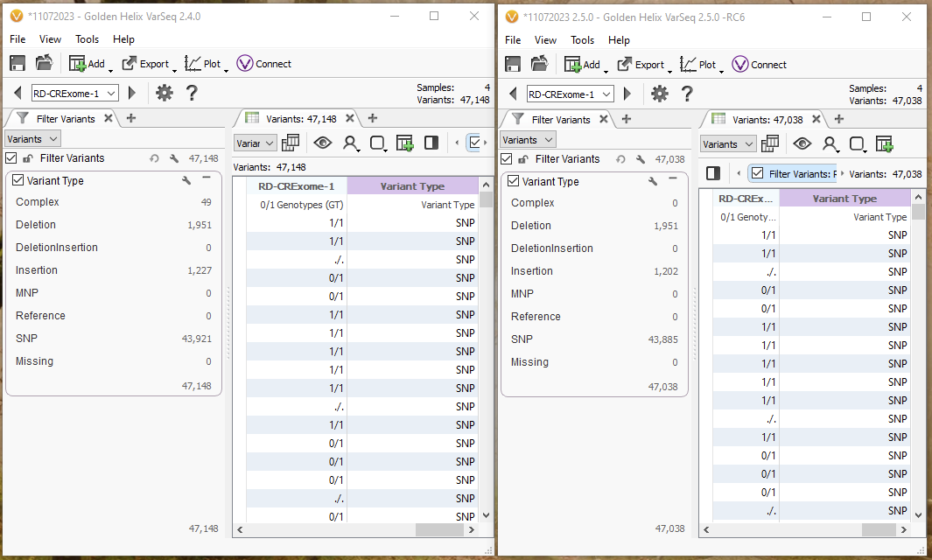Collapse Variant Type card in 2.4.0 window

(207, 178)
